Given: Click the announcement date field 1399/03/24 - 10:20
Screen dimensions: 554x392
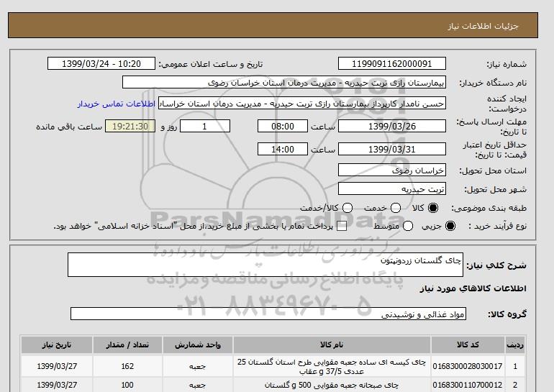Looking at the screenshot, I should click(101, 63).
